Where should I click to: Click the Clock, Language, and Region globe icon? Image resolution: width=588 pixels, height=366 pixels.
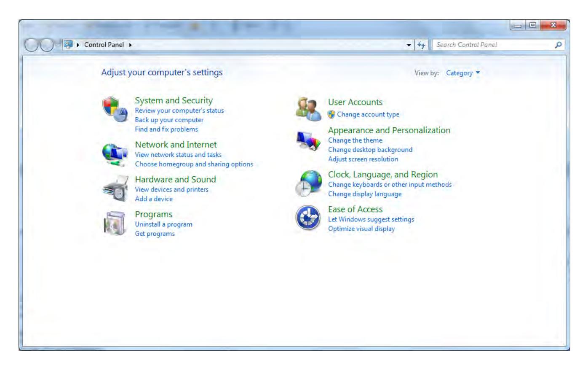click(x=308, y=184)
